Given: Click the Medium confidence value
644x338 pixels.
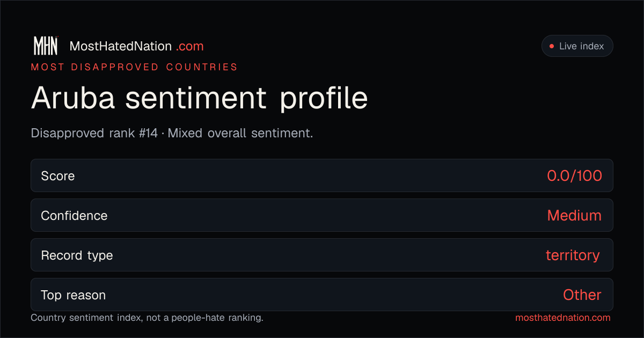Looking at the screenshot, I should pyautogui.click(x=574, y=216).
